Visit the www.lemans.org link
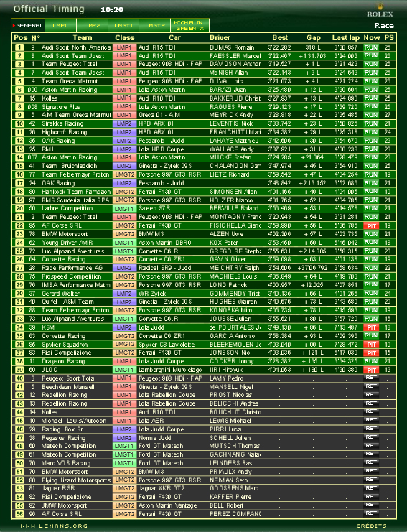Image resolution: width=407 pixels, height=532 pixels. (54, 526)
